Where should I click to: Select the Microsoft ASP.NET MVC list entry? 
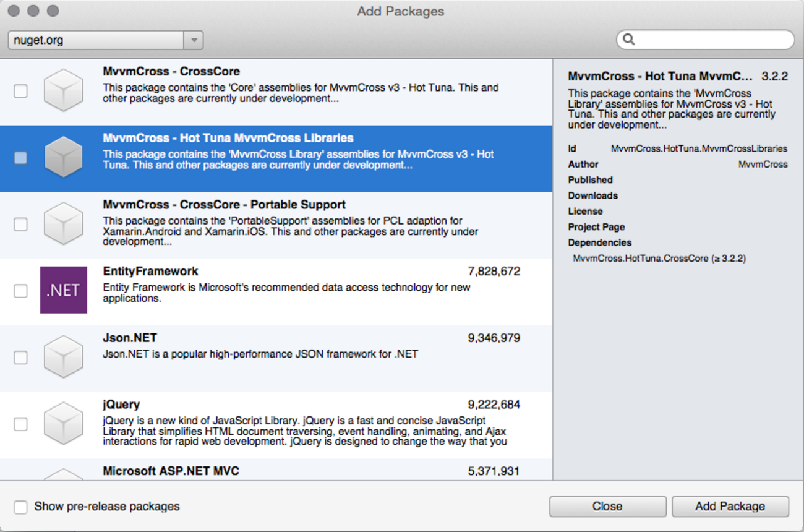point(171,471)
